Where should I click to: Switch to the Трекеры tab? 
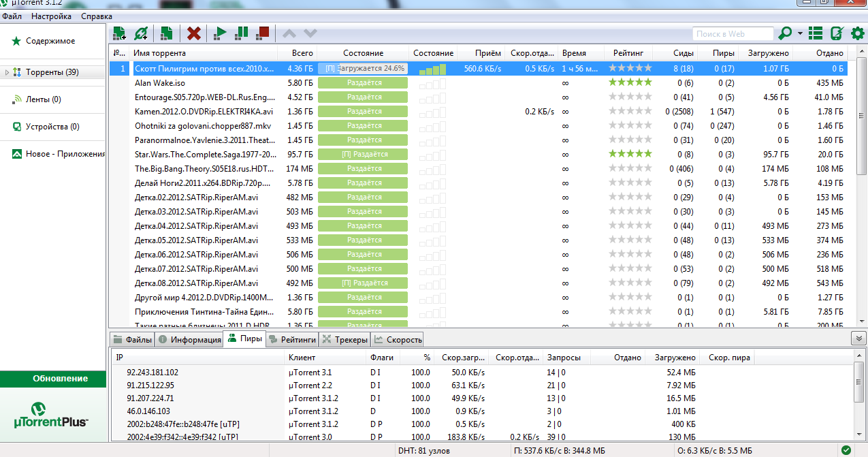[344, 339]
